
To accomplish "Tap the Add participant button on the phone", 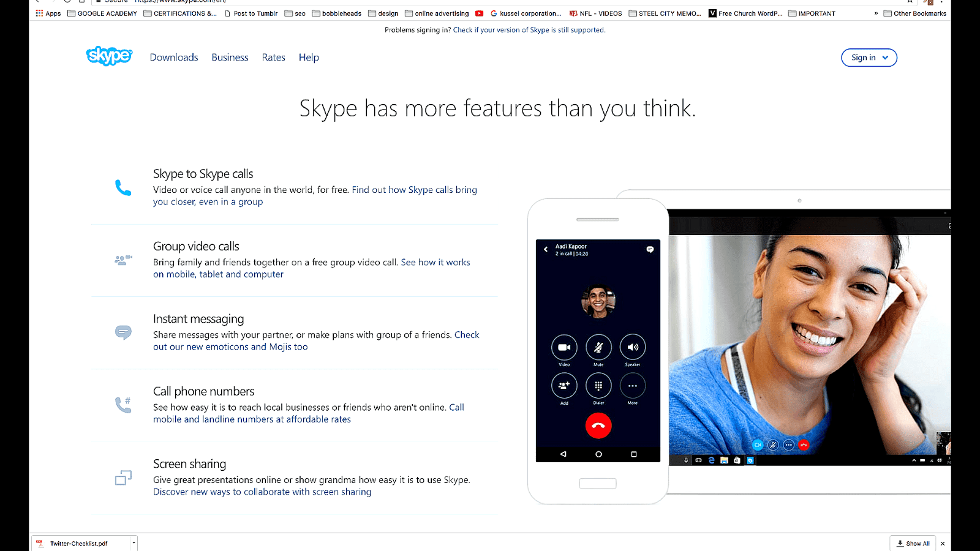I will [564, 386].
